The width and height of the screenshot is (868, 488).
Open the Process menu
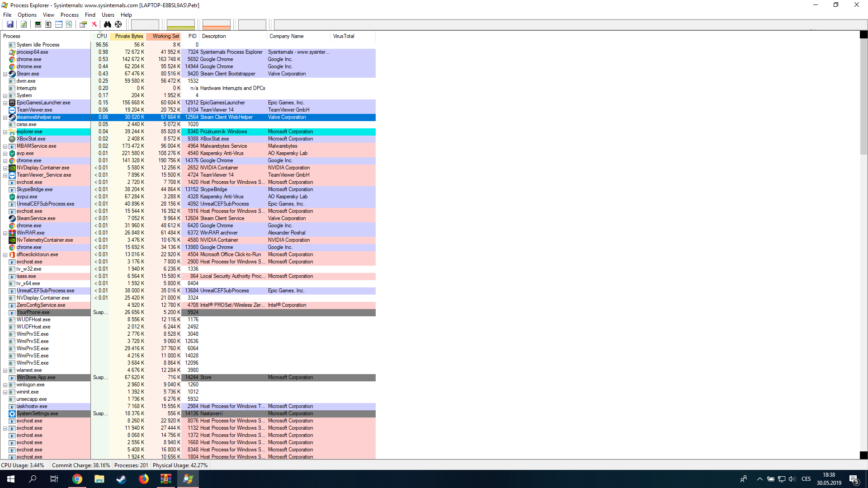(x=70, y=15)
